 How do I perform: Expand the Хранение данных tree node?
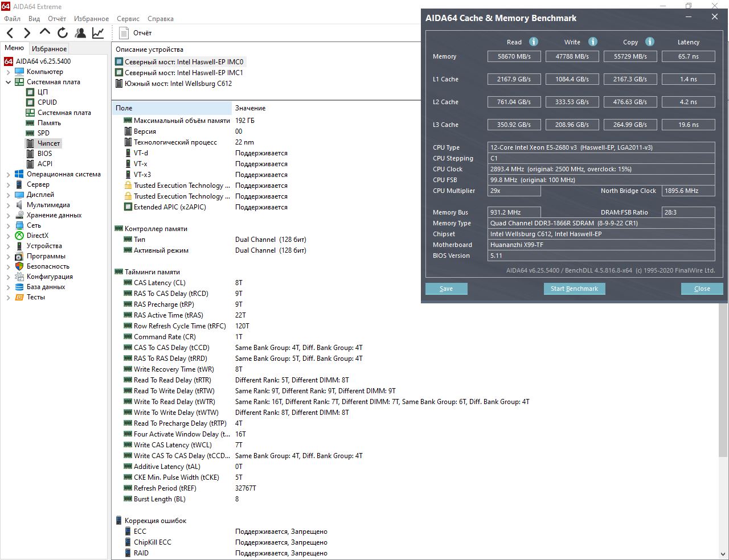8,216
